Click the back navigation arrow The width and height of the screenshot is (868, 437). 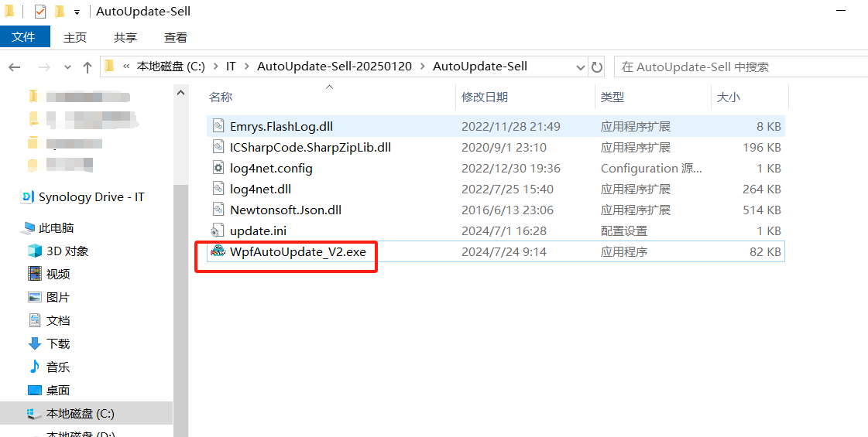(14, 67)
